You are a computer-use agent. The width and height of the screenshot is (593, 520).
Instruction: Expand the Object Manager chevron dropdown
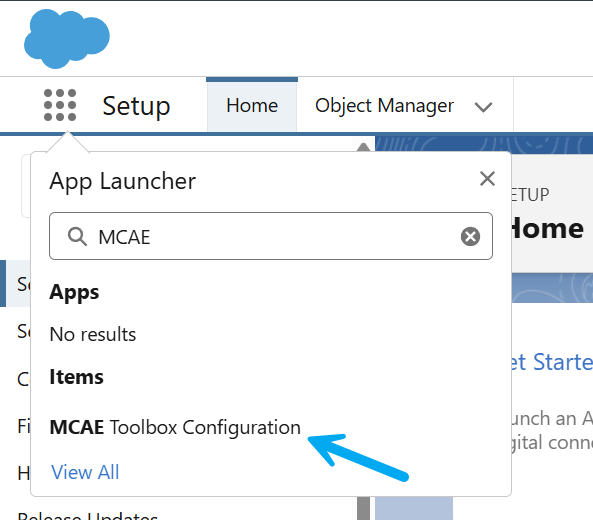point(483,107)
